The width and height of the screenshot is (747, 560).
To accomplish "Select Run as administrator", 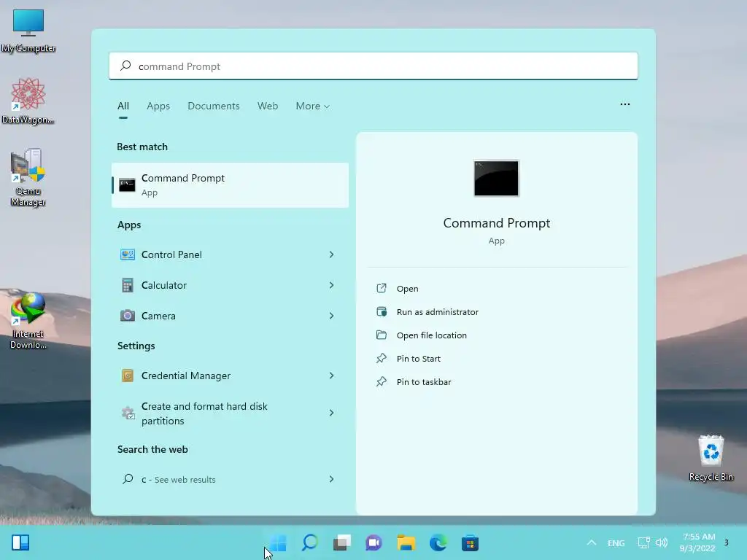I will coord(438,312).
